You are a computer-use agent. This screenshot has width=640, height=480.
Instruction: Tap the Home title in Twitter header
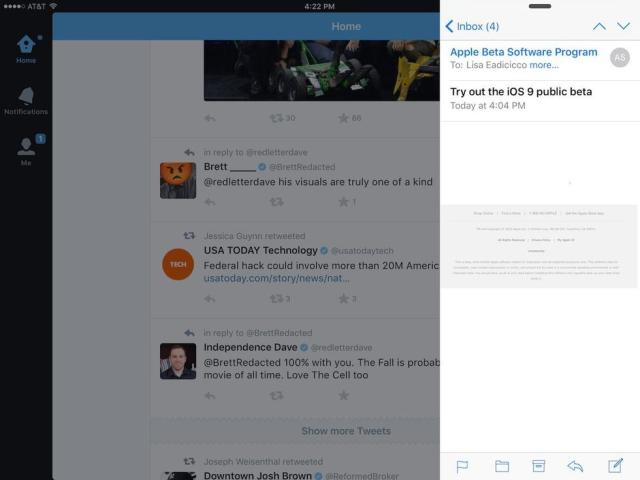pyautogui.click(x=346, y=27)
